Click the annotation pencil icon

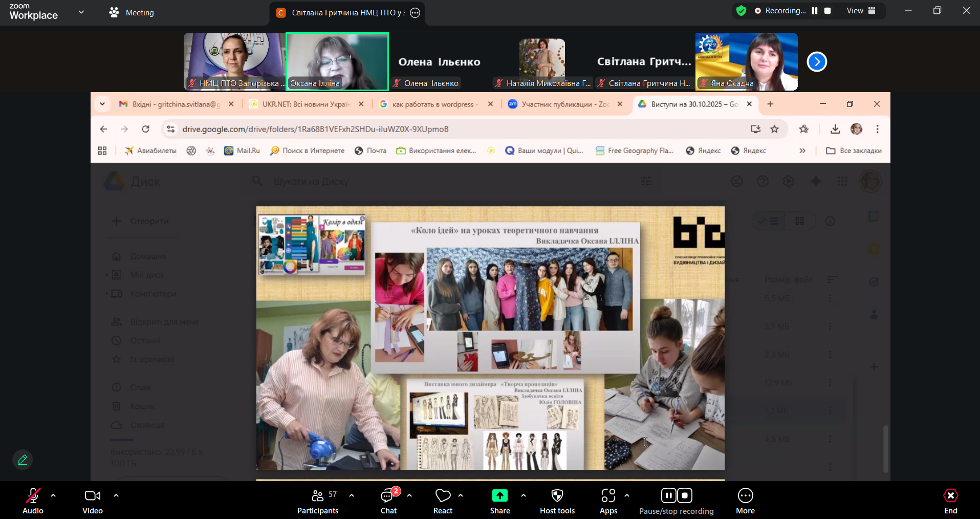coord(23,460)
